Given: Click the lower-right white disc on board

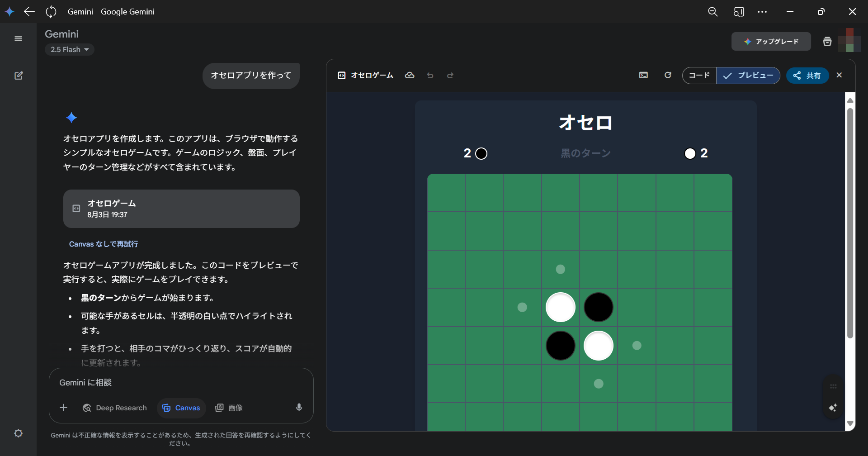Looking at the screenshot, I should point(599,346).
